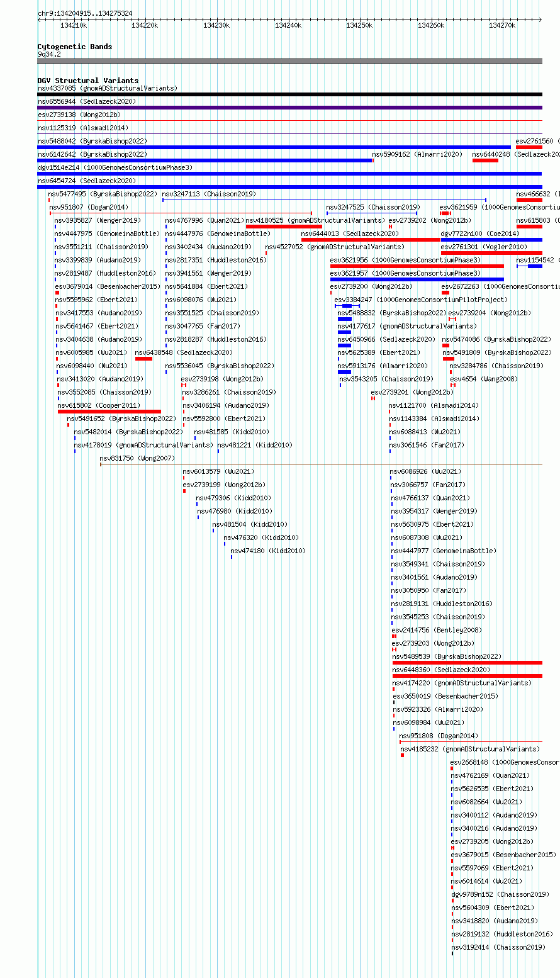Viewport: 560px width, 978px height.
Task: Click nsv2819132 (Huddleston2016) label
Action: click(x=503, y=934)
